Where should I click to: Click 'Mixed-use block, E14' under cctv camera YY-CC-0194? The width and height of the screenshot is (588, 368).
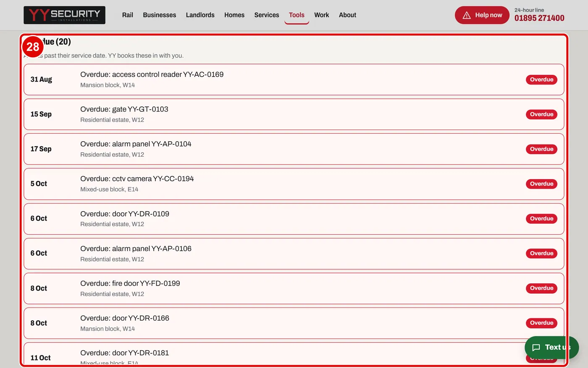coord(109,189)
